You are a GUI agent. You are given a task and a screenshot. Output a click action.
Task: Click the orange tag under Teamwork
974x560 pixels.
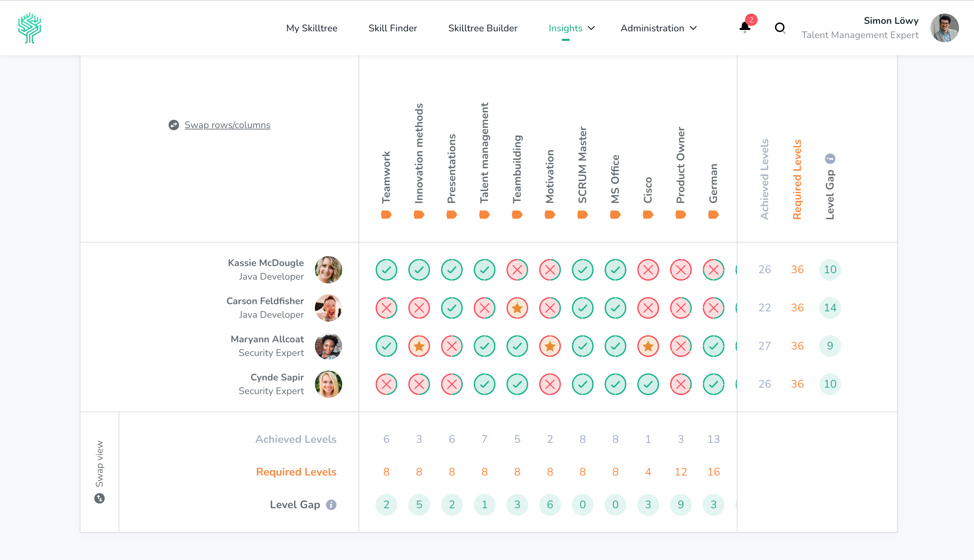pos(386,215)
